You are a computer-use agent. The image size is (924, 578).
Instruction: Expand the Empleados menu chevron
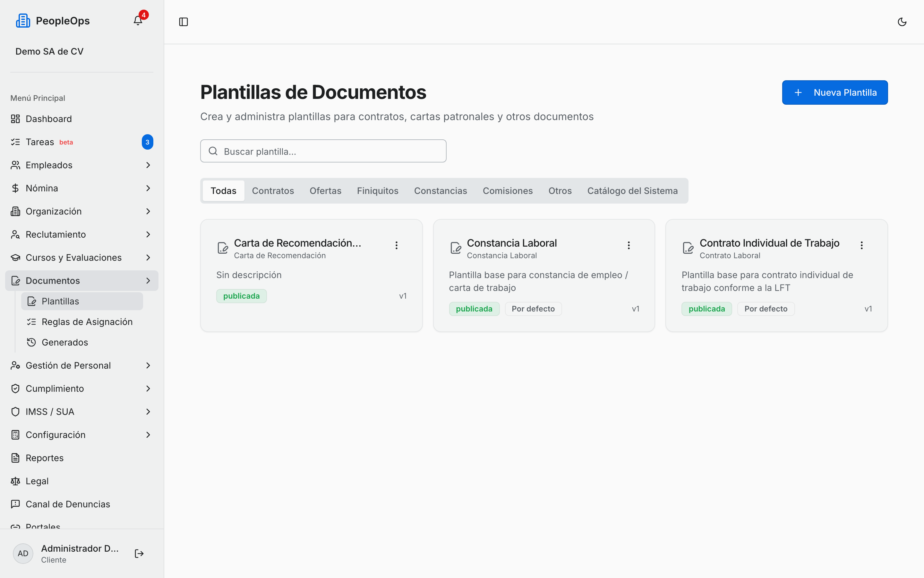click(x=148, y=165)
